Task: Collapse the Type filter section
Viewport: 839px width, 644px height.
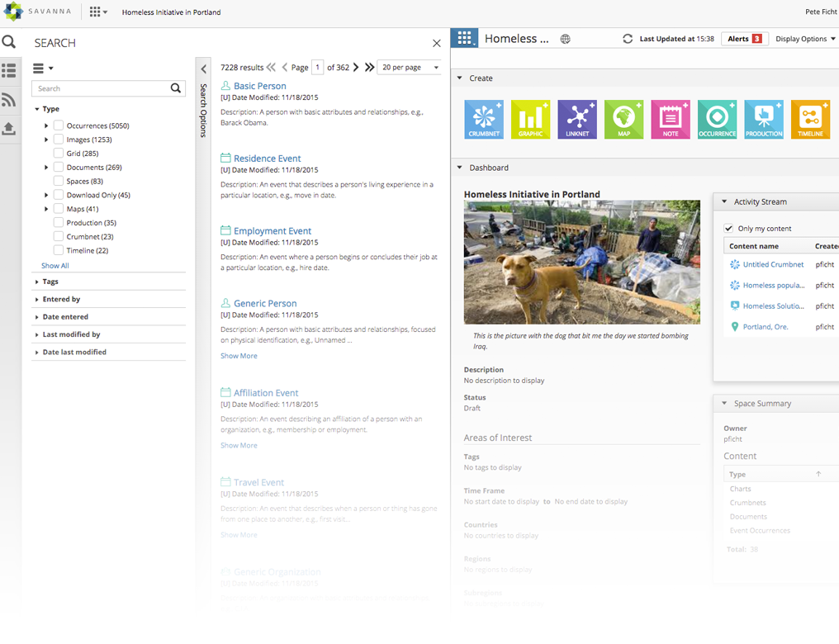Action: 37,109
